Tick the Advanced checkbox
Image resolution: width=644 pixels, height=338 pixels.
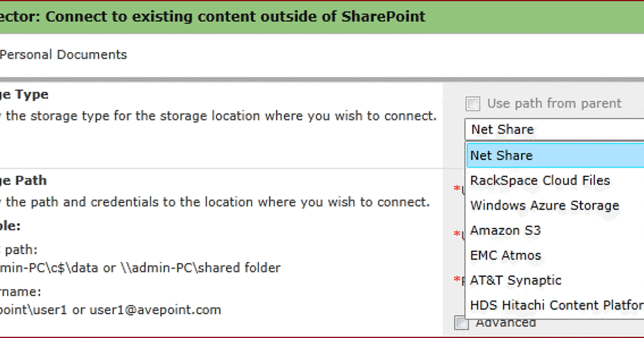[x=461, y=323]
